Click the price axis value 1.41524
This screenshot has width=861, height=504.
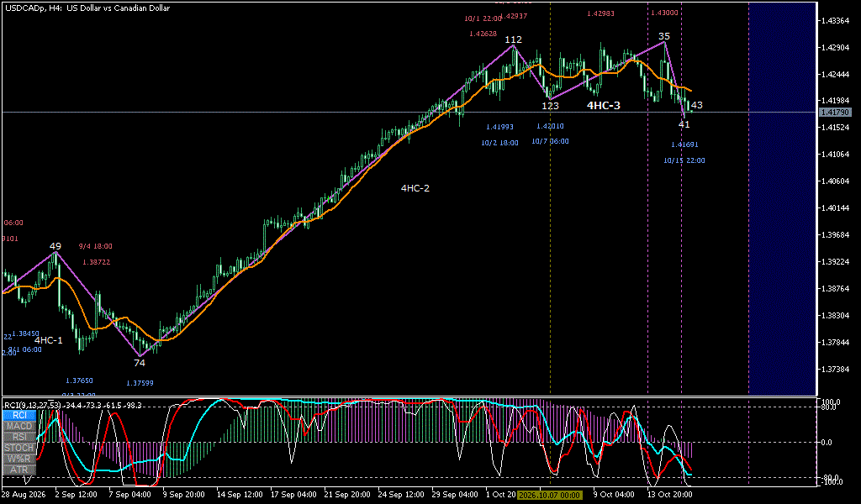(x=834, y=127)
